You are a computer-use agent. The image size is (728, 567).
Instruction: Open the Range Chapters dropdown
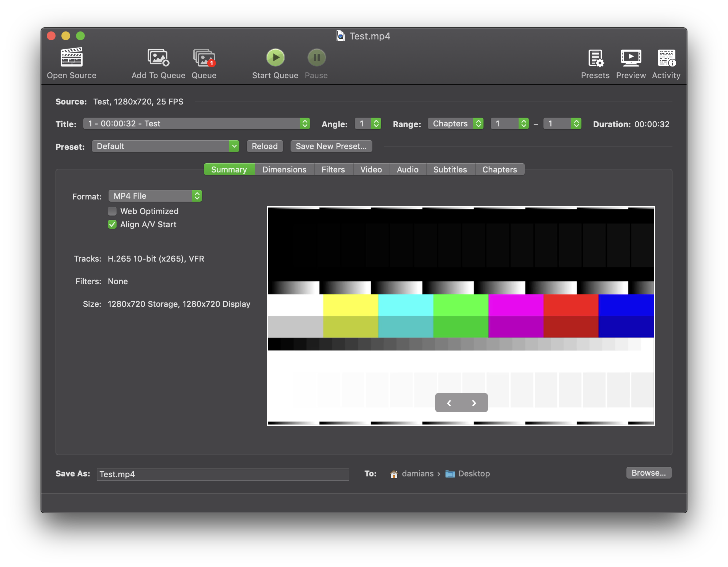[456, 123]
